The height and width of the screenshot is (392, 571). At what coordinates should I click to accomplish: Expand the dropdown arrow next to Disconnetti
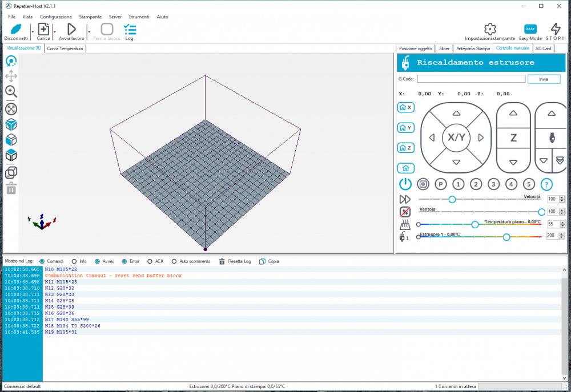click(31, 32)
